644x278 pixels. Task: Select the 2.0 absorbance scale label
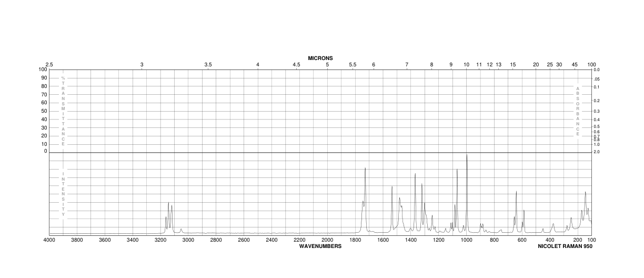pyautogui.click(x=597, y=152)
